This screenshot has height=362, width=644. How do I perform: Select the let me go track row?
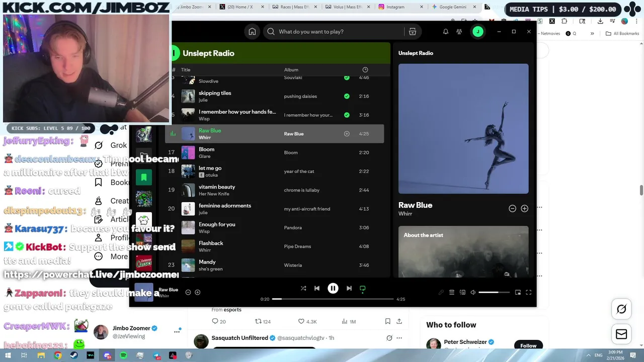(275, 171)
